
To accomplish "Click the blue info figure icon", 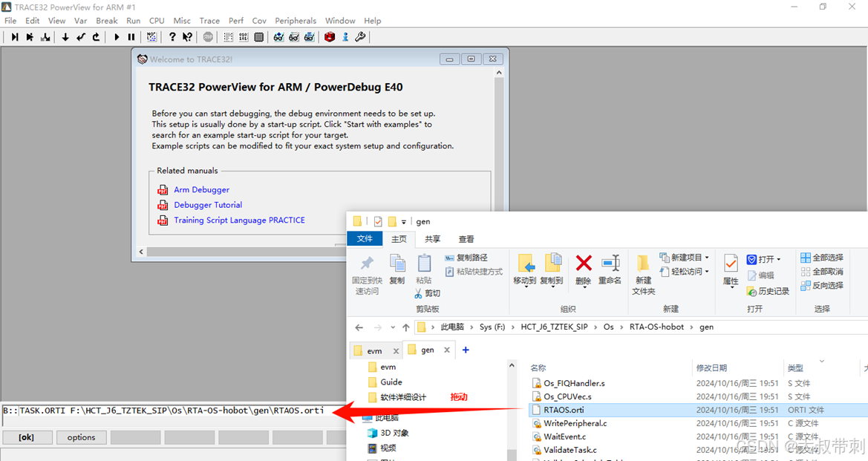I will pyautogui.click(x=345, y=37).
